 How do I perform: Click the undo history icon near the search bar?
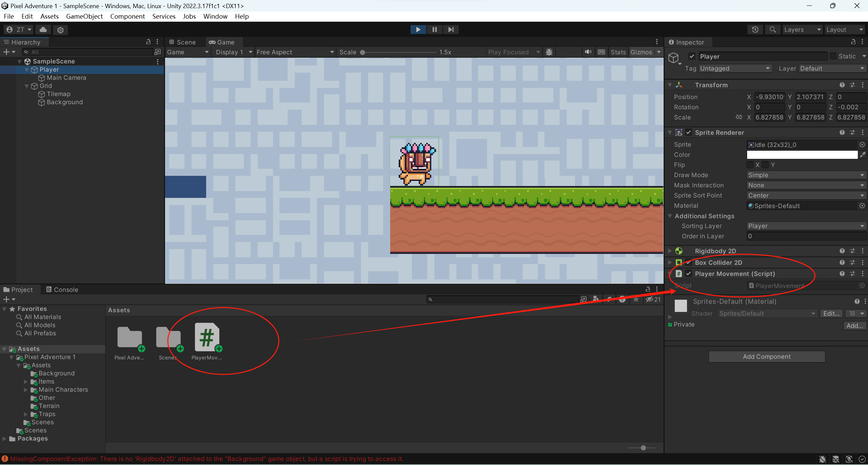[x=755, y=30]
